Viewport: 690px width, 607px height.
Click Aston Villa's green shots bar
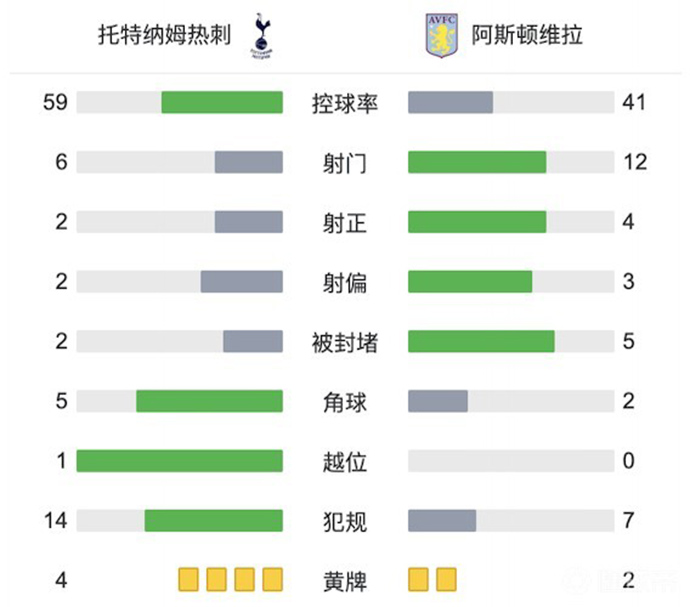click(477, 162)
